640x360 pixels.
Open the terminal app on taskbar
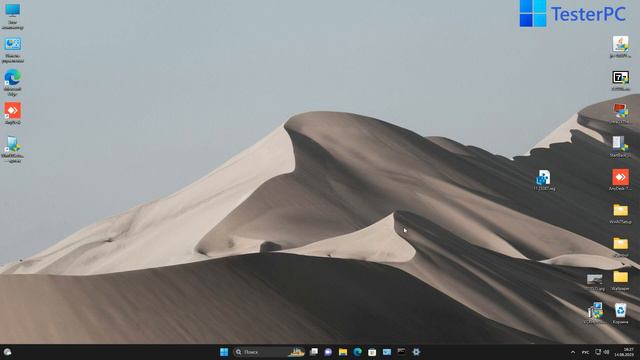coord(401,352)
